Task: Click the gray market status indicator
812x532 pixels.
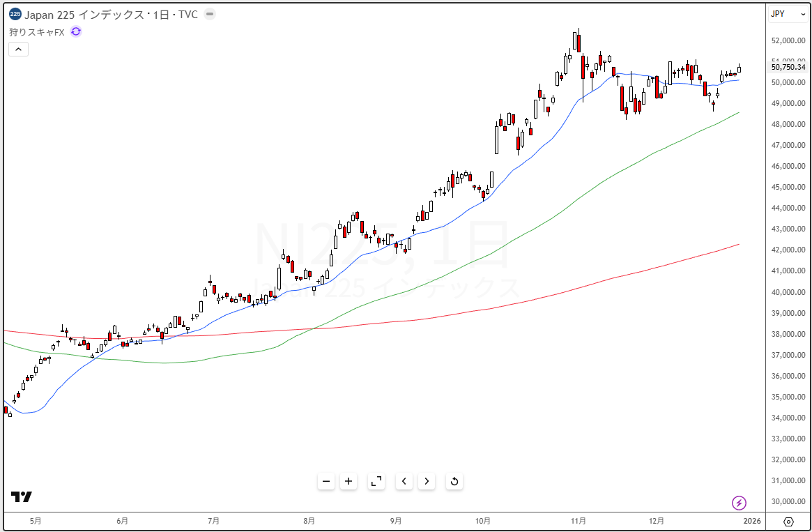Action: 210,14
